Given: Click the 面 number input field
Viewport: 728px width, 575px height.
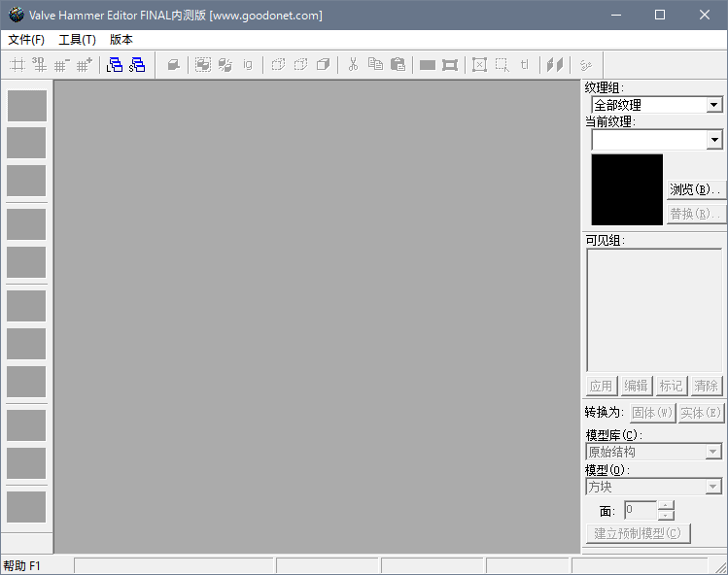Looking at the screenshot, I should 641,510.
